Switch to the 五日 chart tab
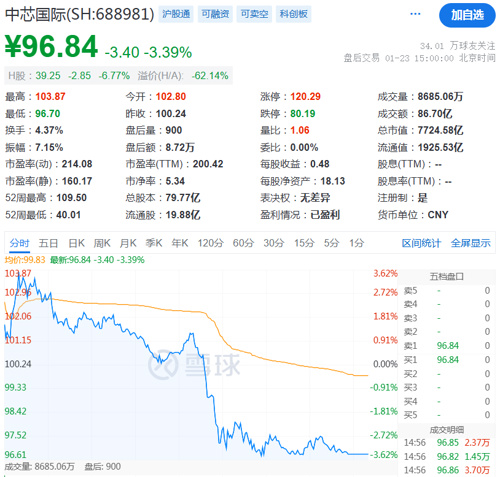Image resolution: width=500 pixels, height=477 pixels. pyautogui.click(x=48, y=243)
